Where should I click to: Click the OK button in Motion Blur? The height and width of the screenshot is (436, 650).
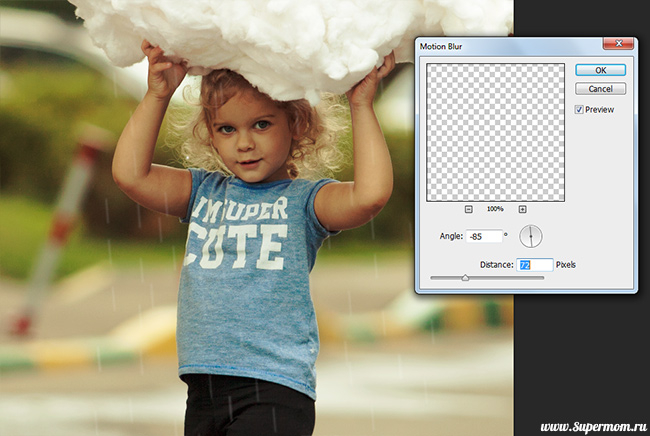tap(600, 70)
